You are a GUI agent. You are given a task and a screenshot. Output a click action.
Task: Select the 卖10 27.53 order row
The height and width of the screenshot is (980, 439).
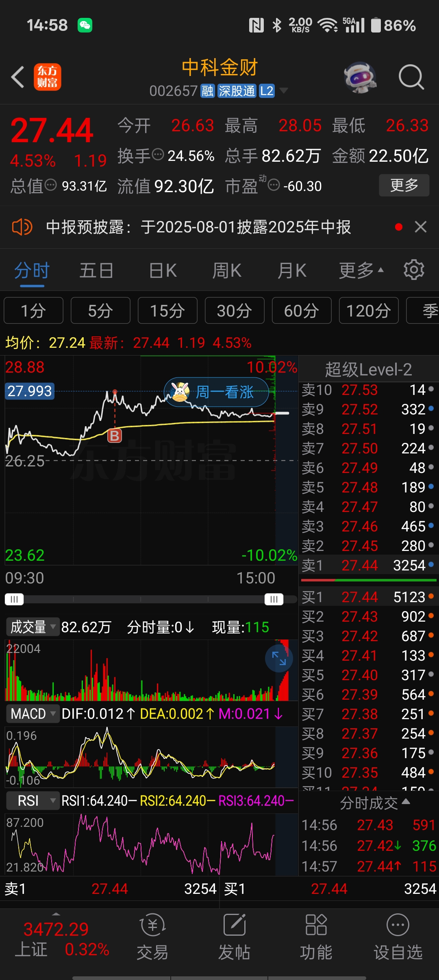pyautogui.click(x=368, y=390)
